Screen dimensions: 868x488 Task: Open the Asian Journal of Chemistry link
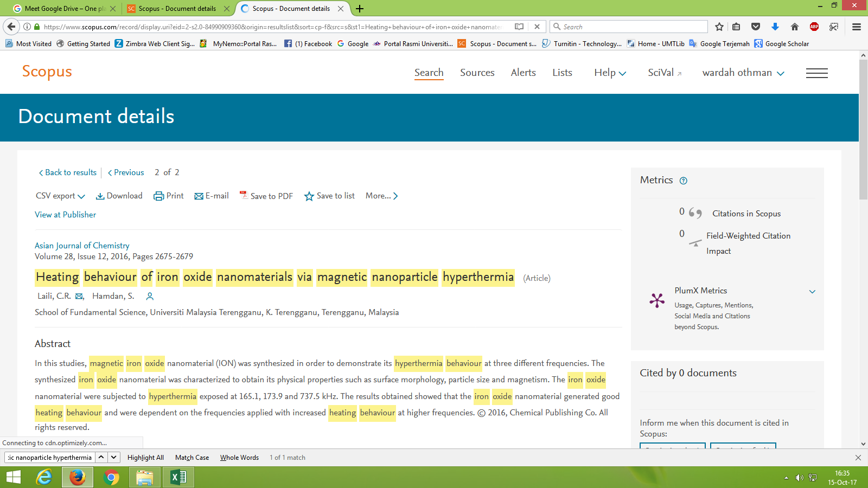(82, 246)
